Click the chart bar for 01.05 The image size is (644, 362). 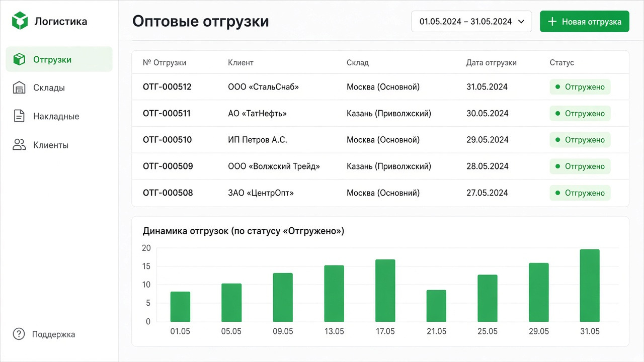[180, 307]
